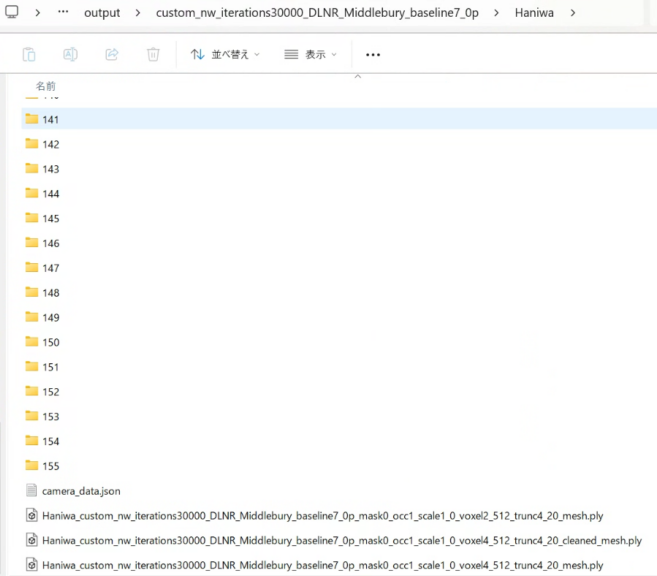This screenshot has height=576, width=657.
Task: Go to custom_nw_iterations30000 breadcrumb folder
Action: tap(318, 13)
